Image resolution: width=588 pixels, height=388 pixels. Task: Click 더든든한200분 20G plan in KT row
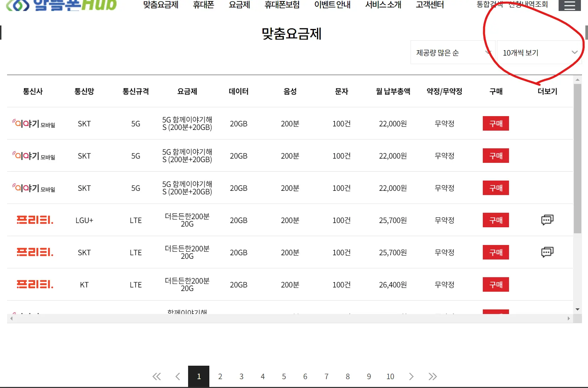(187, 284)
